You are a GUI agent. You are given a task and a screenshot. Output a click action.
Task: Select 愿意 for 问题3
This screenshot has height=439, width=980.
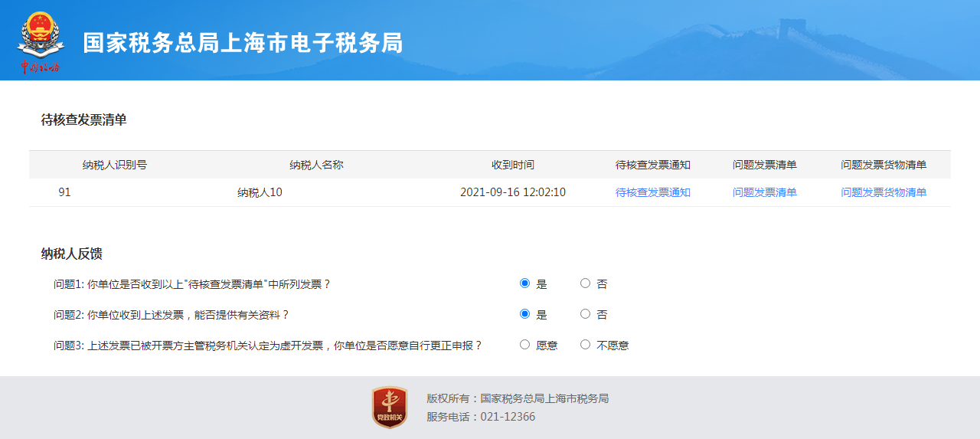pyautogui.click(x=524, y=345)
